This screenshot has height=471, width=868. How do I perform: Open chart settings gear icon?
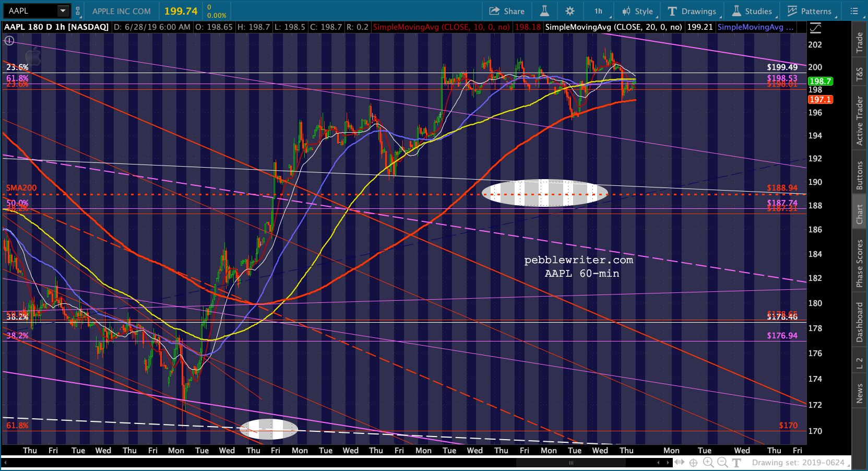point(570,11)
